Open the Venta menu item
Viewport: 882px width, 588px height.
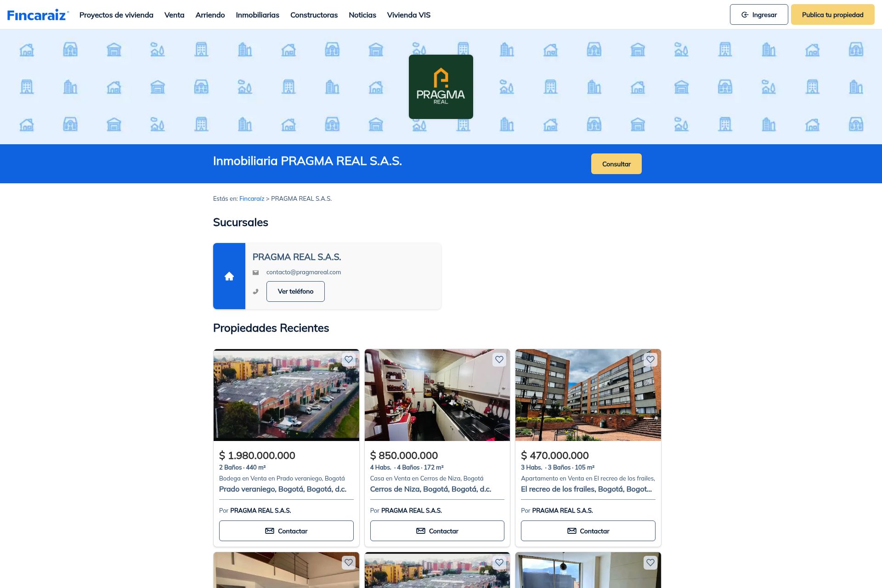click(x=174, y=15)
